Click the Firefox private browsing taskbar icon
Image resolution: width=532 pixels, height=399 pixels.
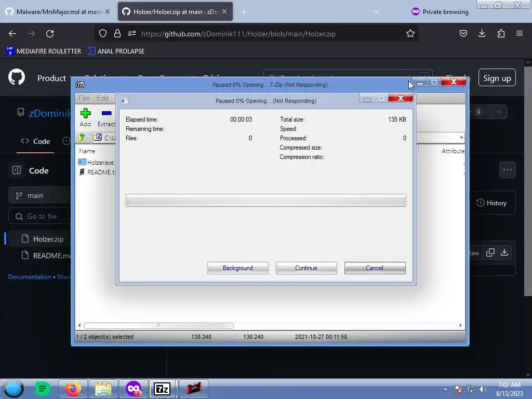(x=134, y=389)
